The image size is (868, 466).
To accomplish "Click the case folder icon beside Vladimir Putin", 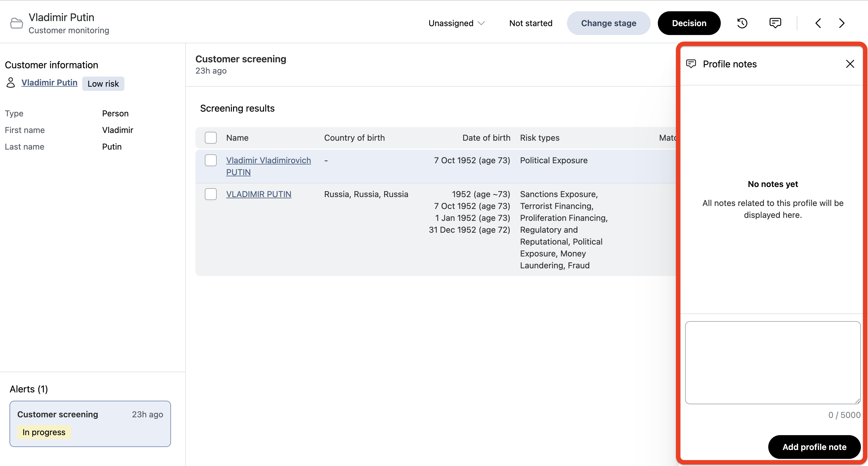I will pos(17,23).
